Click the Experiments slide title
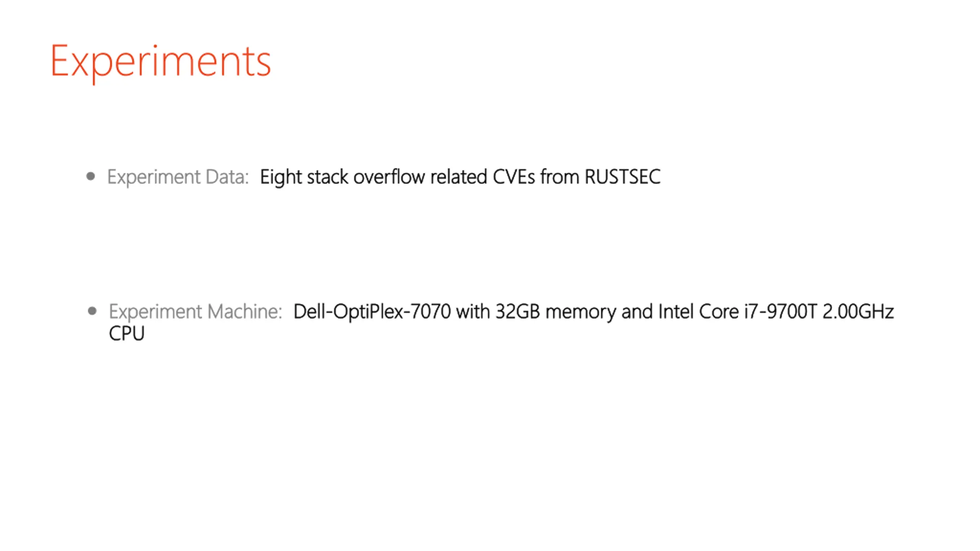This screenshot has width=980, height=551. pos(161,62)
